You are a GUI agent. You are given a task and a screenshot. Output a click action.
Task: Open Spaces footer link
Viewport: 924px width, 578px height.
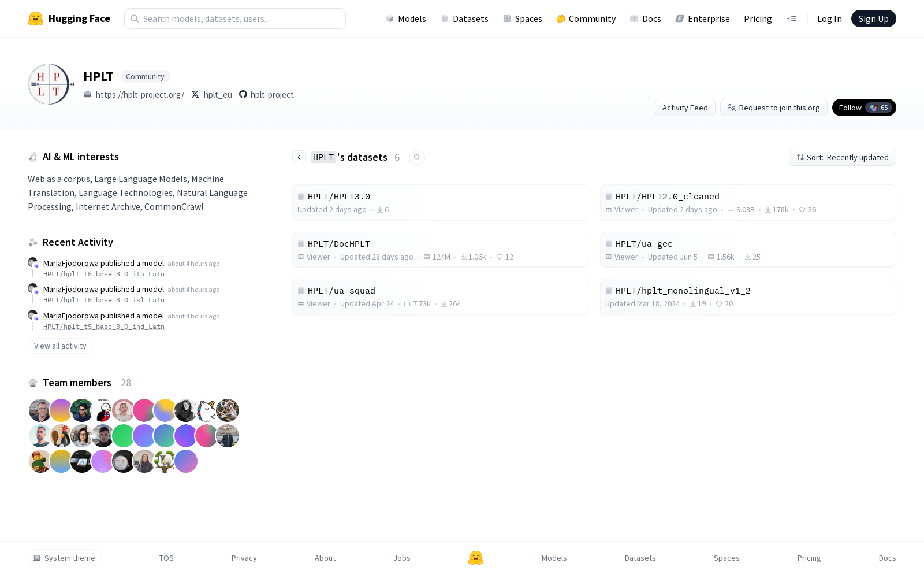pos(726,558)
